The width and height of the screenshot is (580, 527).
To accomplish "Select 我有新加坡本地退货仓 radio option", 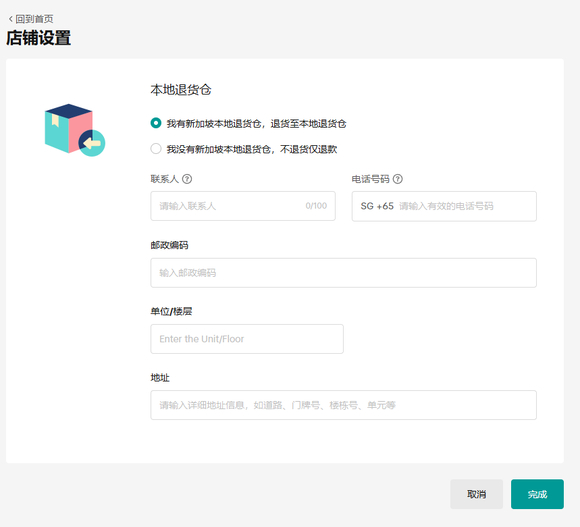I will tap(156, 123).
